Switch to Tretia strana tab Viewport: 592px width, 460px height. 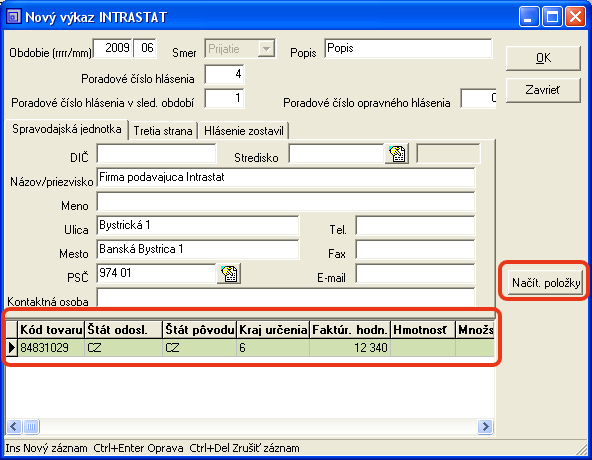[163, 131]
